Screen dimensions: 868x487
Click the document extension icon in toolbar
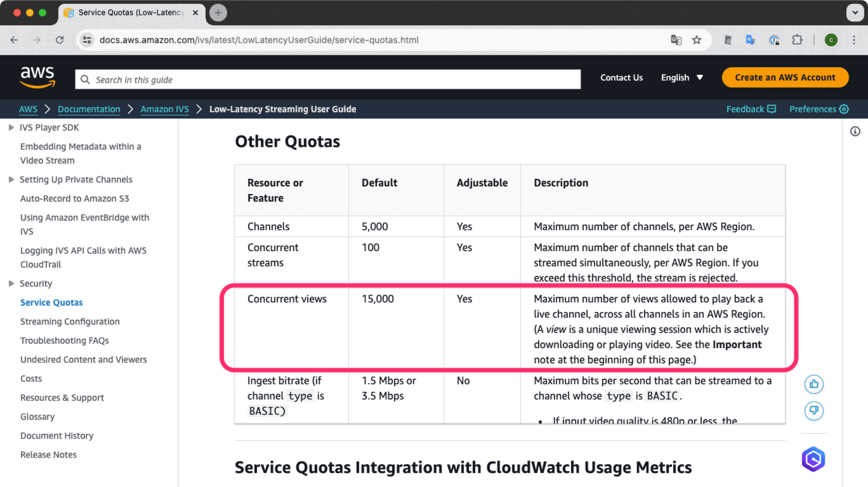(x=728, y=40)
